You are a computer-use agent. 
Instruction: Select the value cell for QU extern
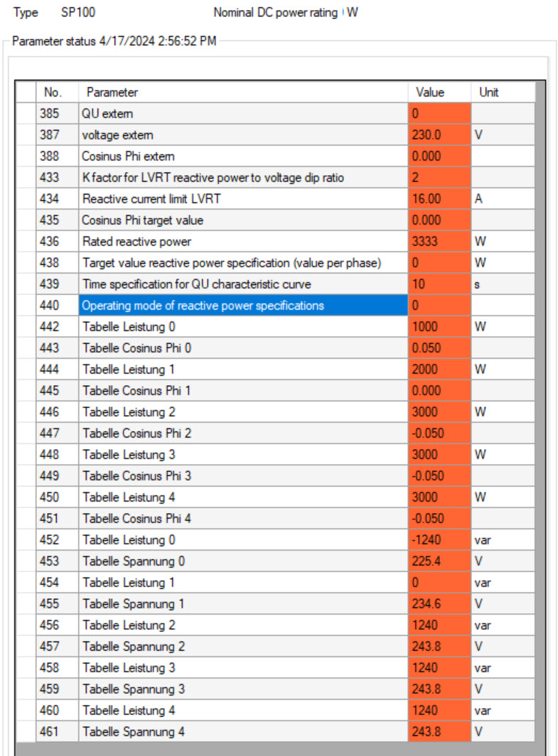(x=439, y=114)
